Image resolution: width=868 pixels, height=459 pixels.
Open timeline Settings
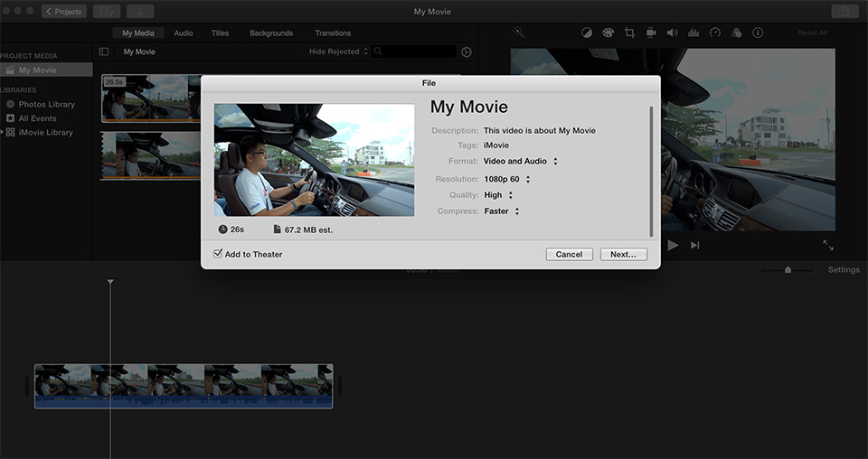[x=844, y=270]
